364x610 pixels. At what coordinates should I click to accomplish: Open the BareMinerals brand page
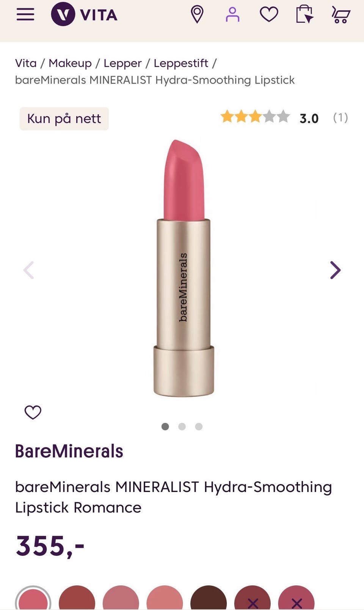(69, 451)
